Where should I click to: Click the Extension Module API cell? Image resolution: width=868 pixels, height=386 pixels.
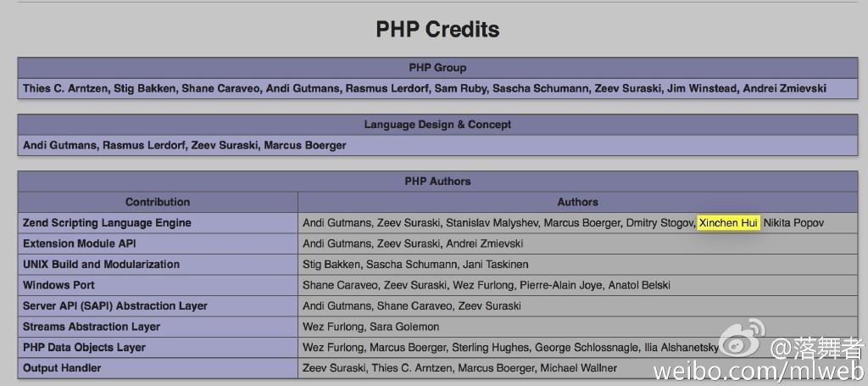pyautogui.click(x=158, y=243)
